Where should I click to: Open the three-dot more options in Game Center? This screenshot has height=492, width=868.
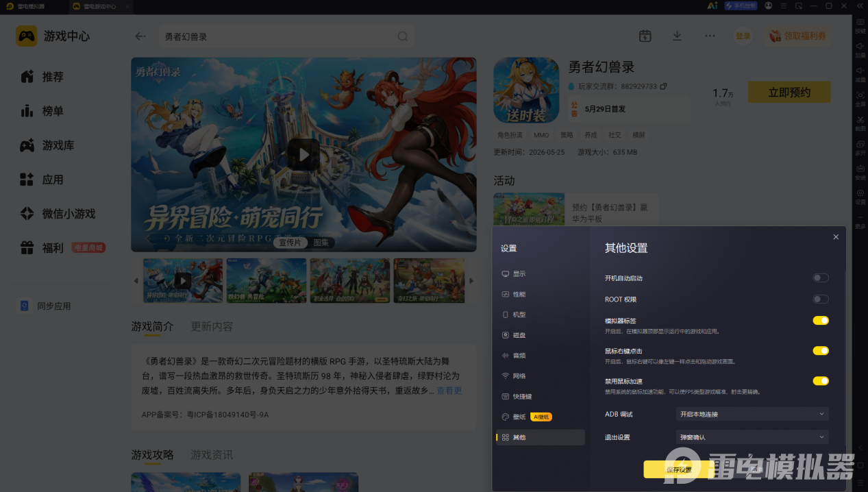[x=710, y=36]
